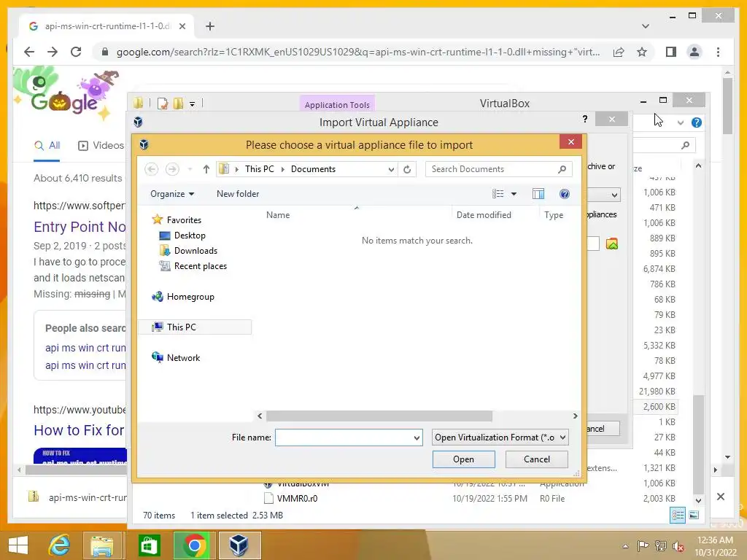Open File Explorer from the taskbar
Image resolution: width=747 pixels, height=560 pixels.
[102, 545]
